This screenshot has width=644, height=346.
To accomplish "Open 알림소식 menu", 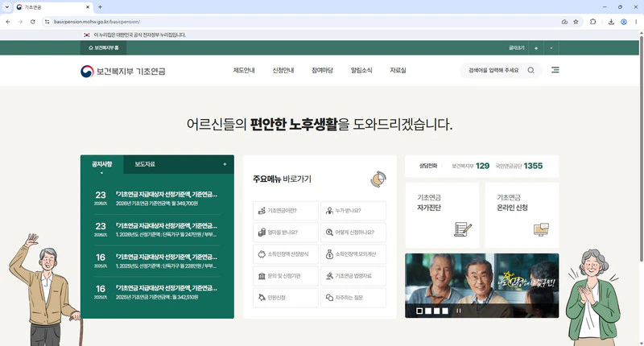I will pyautogui.click(x=361, y=70).
